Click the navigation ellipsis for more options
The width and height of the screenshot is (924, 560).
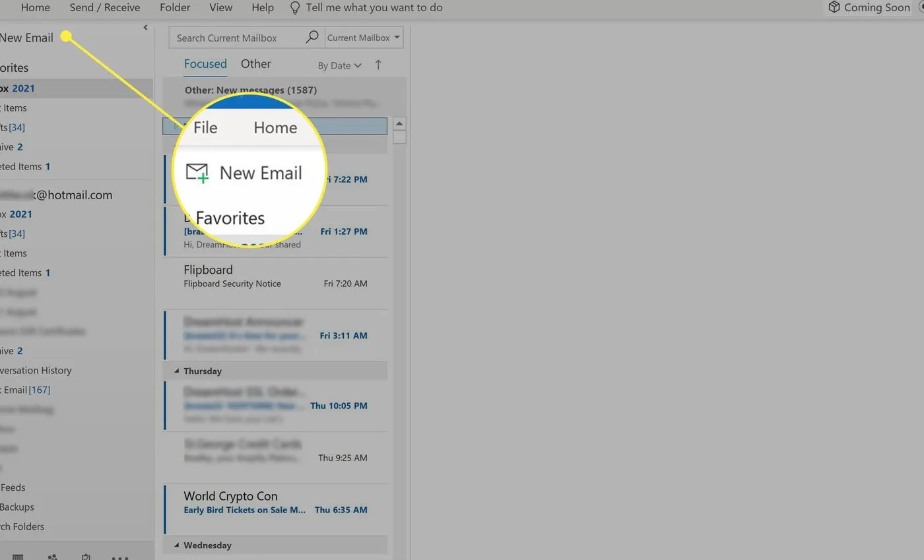[x=120, y=557]
